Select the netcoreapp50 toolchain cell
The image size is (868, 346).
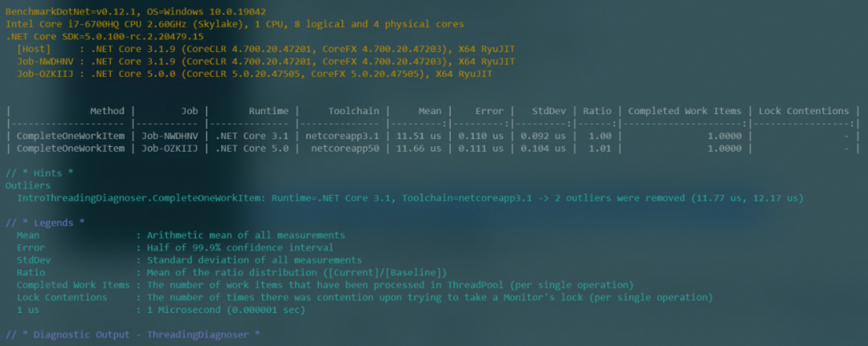(x=346, y=149)
